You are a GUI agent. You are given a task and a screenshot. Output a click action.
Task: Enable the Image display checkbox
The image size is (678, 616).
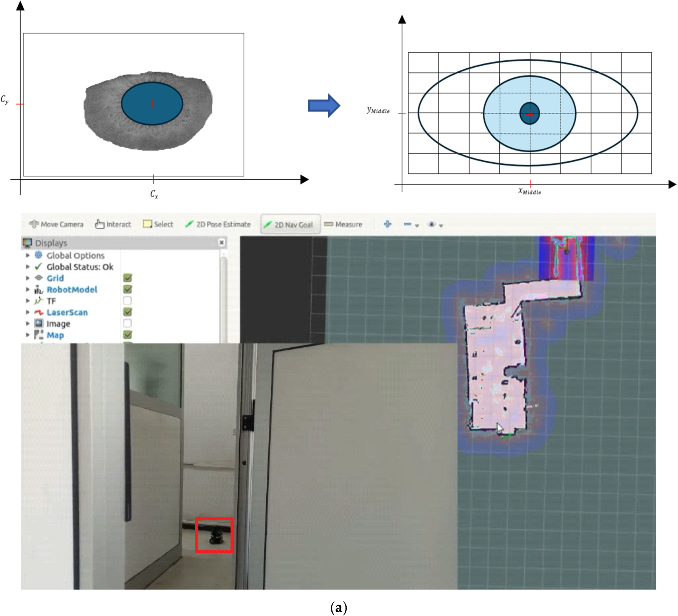tap(128, 323)
